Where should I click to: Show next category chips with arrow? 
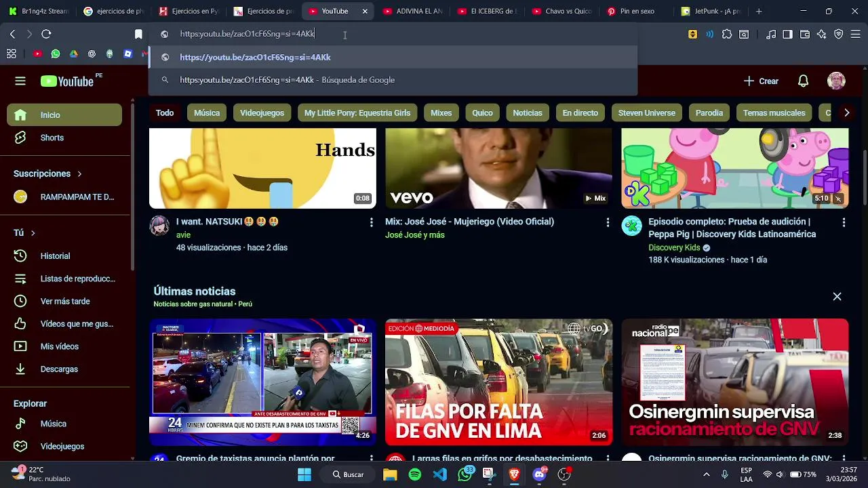[846, 113]
